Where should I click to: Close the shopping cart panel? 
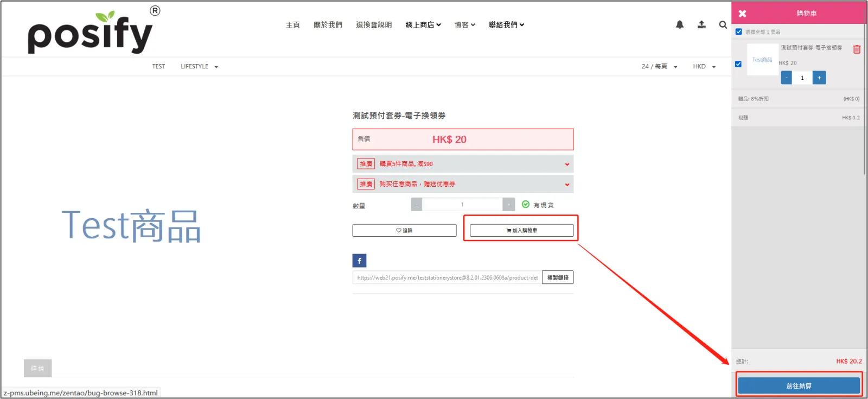click(742, 14)
